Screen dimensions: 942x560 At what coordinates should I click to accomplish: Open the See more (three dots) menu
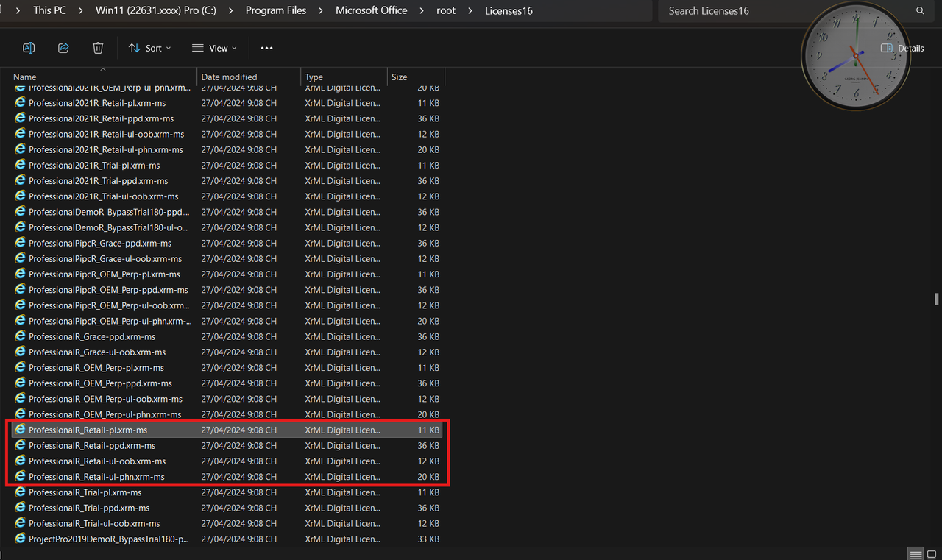(266, 48)
